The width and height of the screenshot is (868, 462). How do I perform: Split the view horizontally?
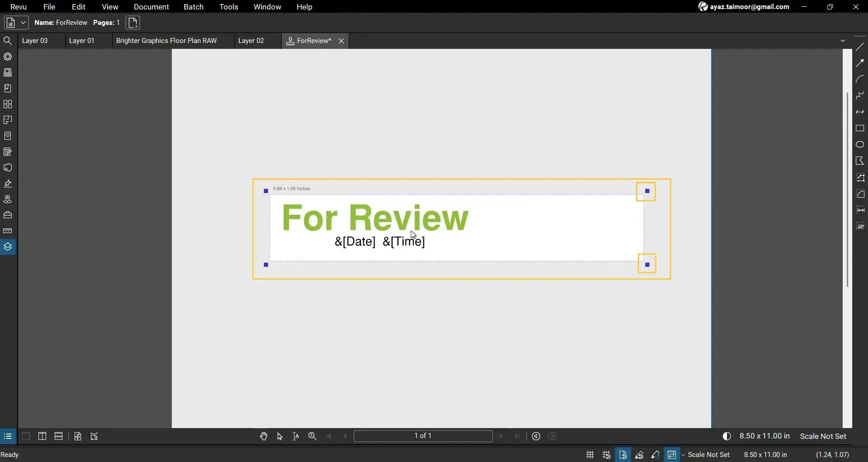click(58, 437)
